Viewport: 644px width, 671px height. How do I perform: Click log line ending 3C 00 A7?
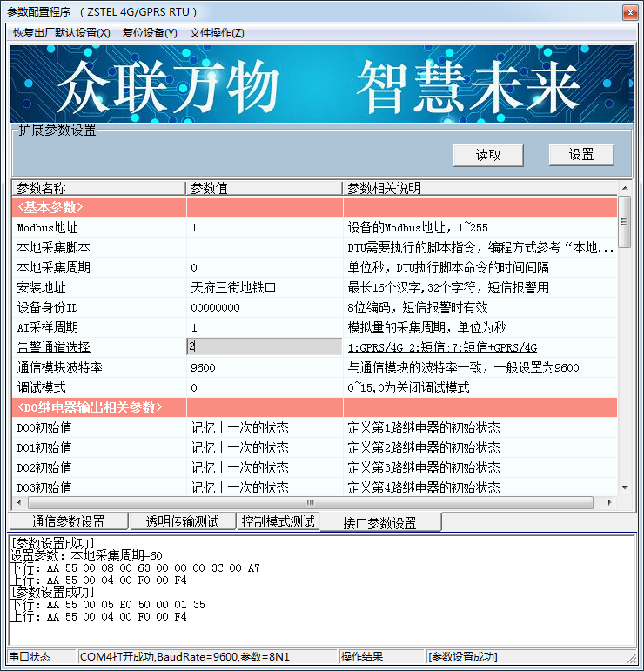(135, 567)
